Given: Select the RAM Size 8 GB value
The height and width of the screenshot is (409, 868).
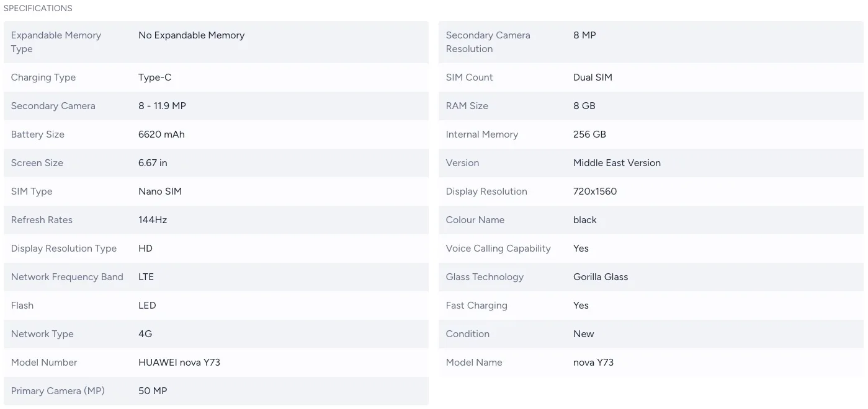Looking at the screenshot, I should 584,106.
